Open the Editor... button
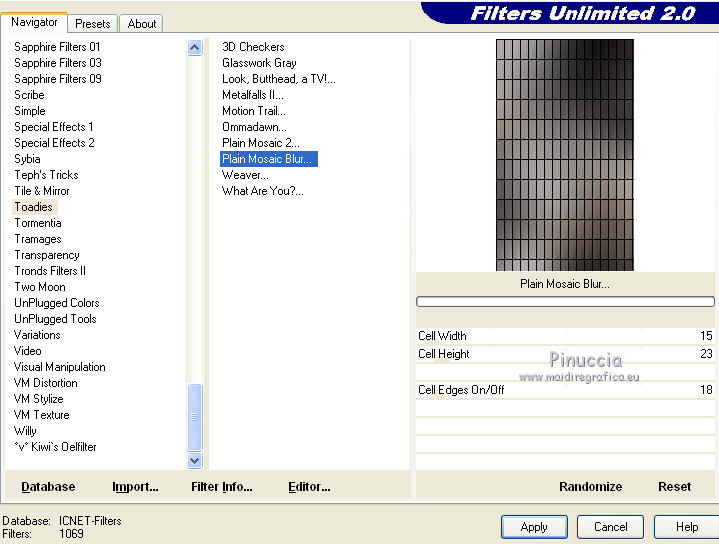Screen dimensions: 719x544 [x=309, y=486]
